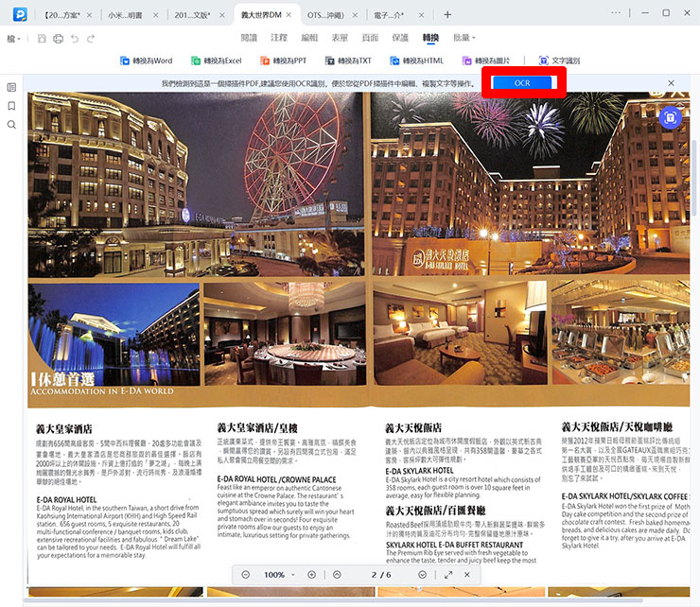
Task: Close the 義大世界DM tab
Action: tap(289, 15)
